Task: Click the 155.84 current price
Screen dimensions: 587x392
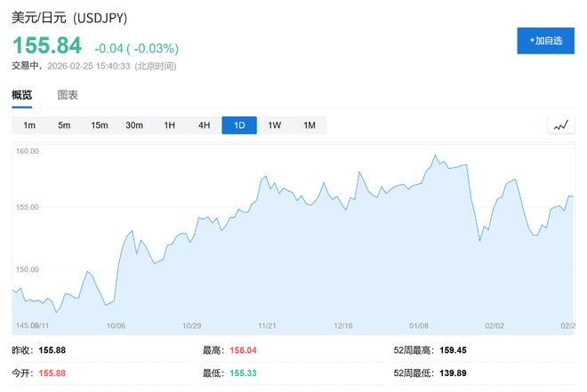Action: click(x=47, y=45)
